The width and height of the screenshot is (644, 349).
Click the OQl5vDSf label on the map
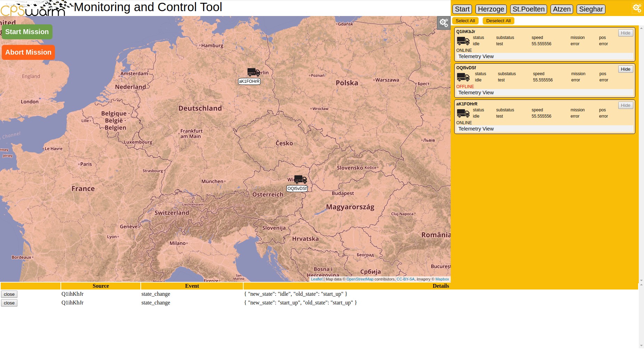pyautogui.click(x=297, y=189)
